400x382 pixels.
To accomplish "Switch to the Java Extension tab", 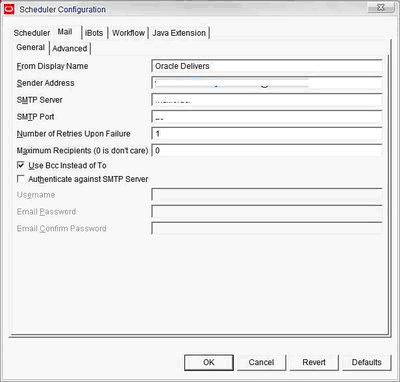I will click(179, 33).
